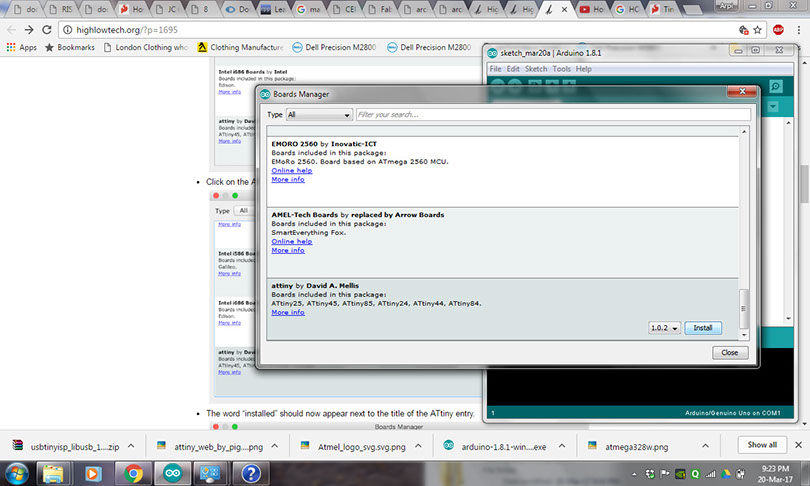
Task: Open the Edit menu in Arduino
Action: pyautogui.click(x=513, y=69)
